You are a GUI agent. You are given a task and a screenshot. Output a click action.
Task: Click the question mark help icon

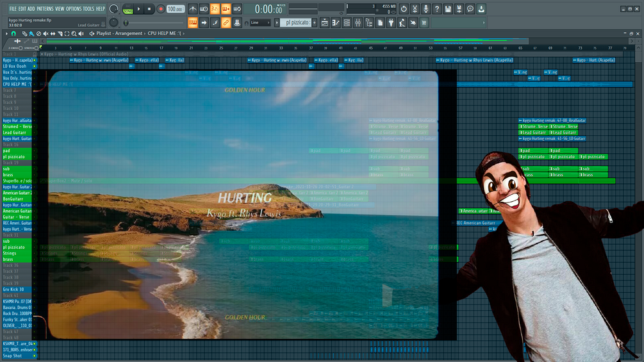coord(437,8)
